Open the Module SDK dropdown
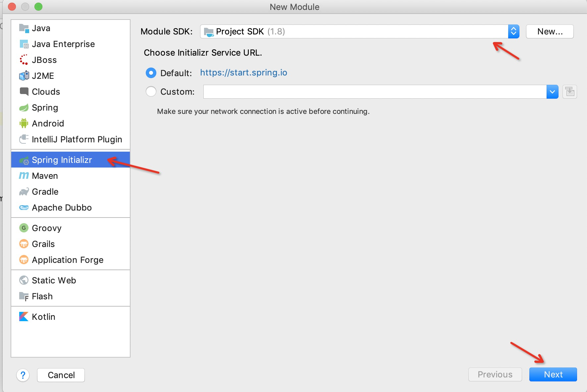 pos(359,31)
